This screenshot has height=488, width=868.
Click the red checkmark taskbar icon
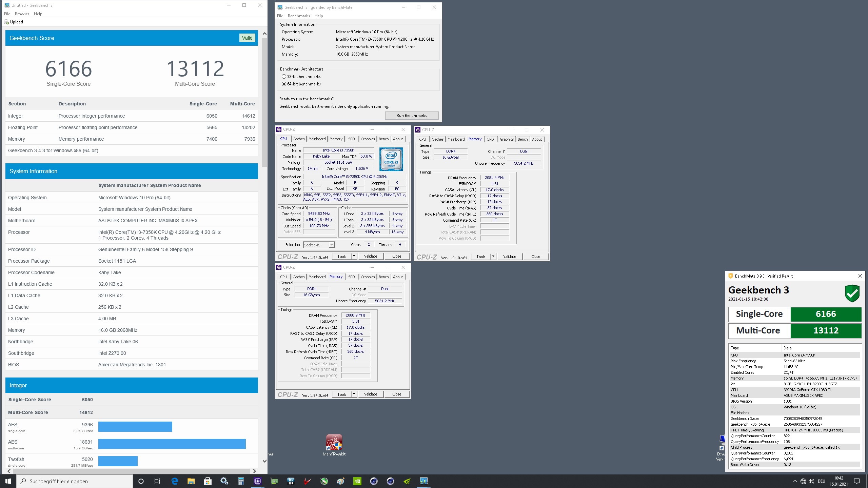click(308, 481)
